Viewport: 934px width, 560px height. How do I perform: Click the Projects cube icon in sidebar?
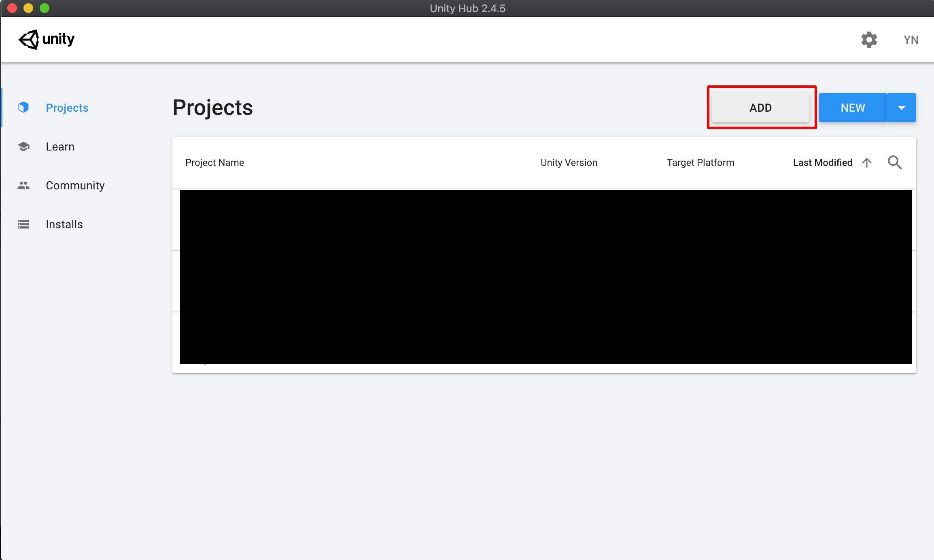pos(23,107)
